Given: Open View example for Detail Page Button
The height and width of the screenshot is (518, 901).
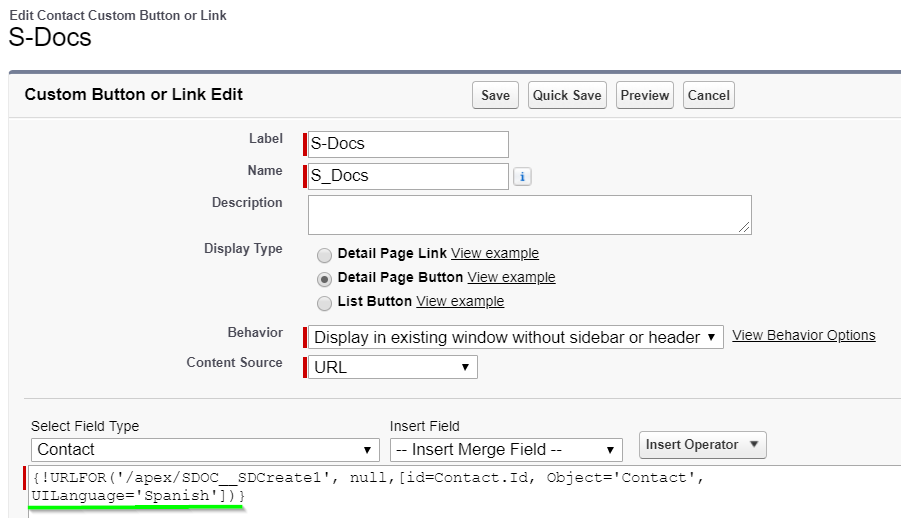Looking at the screenshot, I should (x=511, y=277).
